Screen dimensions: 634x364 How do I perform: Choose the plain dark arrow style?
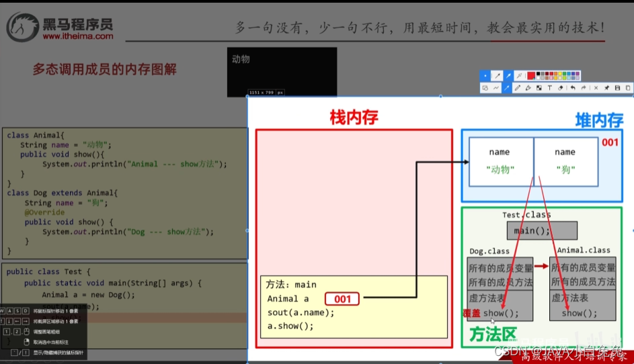tap(498, 75)
